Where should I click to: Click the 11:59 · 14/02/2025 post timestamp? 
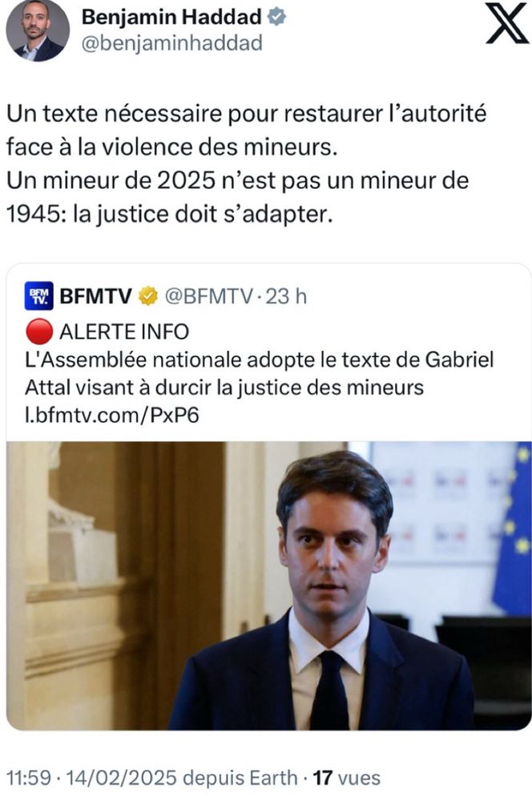(x=92, y=778)
